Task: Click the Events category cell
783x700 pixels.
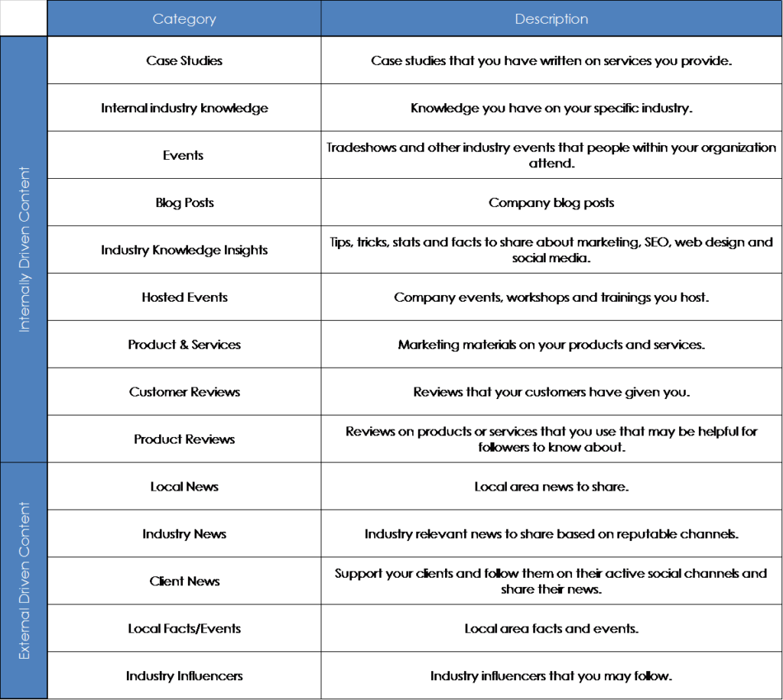Action: click(184, 155)
